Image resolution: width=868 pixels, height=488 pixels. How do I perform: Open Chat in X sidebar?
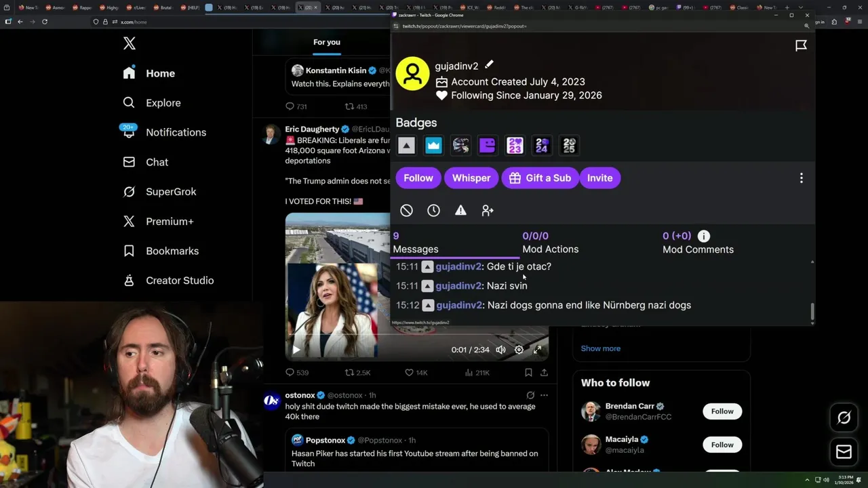point(145,162)
